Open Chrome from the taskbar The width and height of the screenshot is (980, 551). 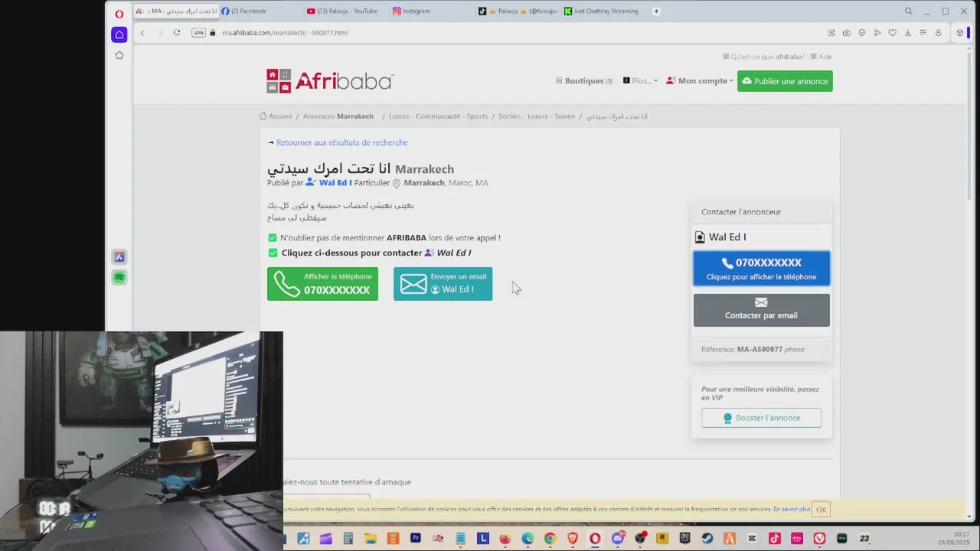click(x=550, y=539)
